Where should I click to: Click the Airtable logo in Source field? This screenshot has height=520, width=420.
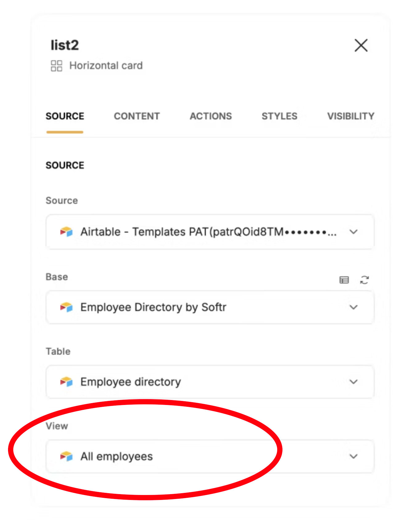pyautogui.click(x=66, y=232)
